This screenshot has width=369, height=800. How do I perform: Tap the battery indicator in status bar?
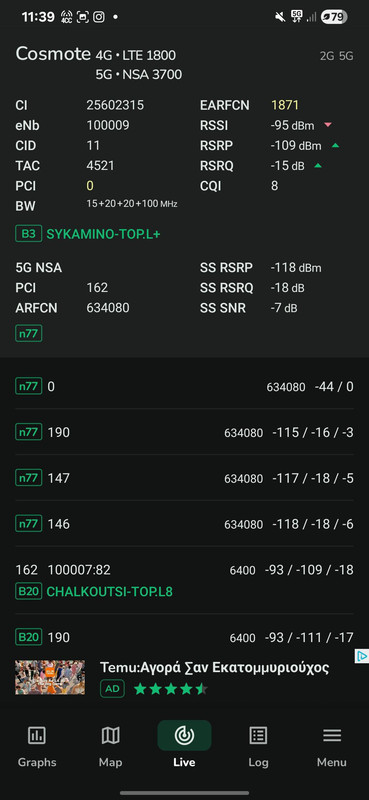coord(334,17)
